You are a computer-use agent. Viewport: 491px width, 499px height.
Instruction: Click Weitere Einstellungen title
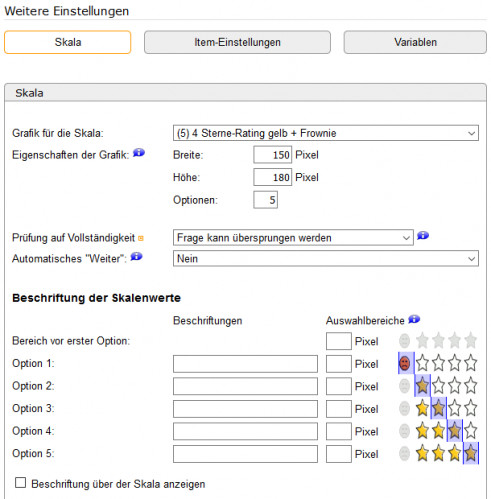[67, 11]
